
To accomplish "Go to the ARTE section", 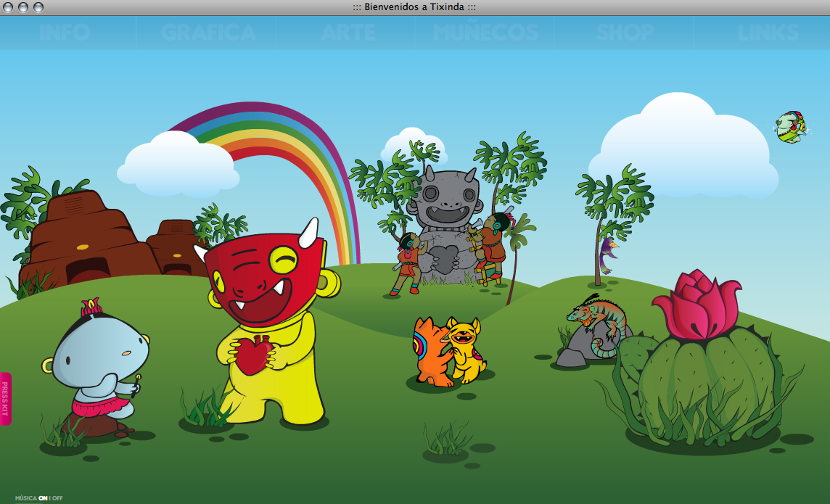I will click(348, 33).
